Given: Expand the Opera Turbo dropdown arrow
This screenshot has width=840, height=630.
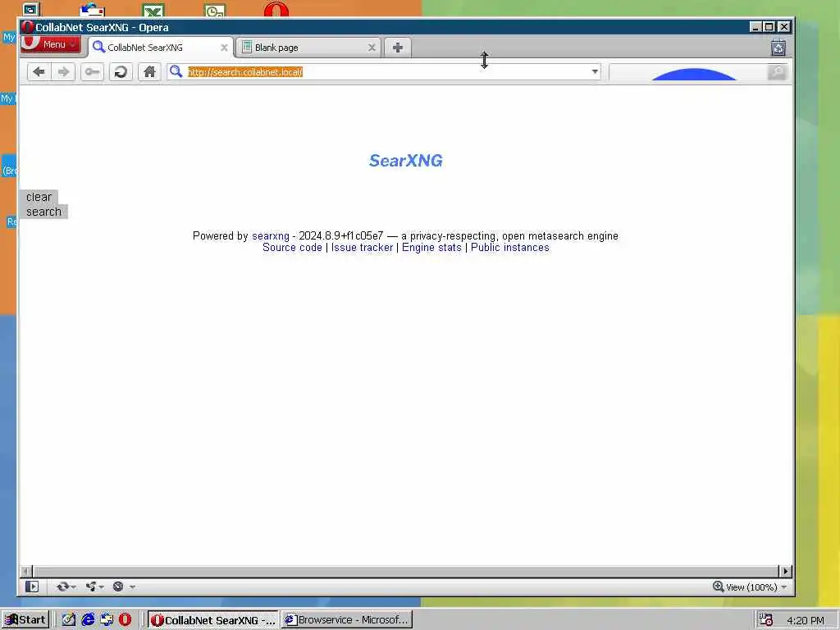Looking at the screenshot, I should coord(132,587).
